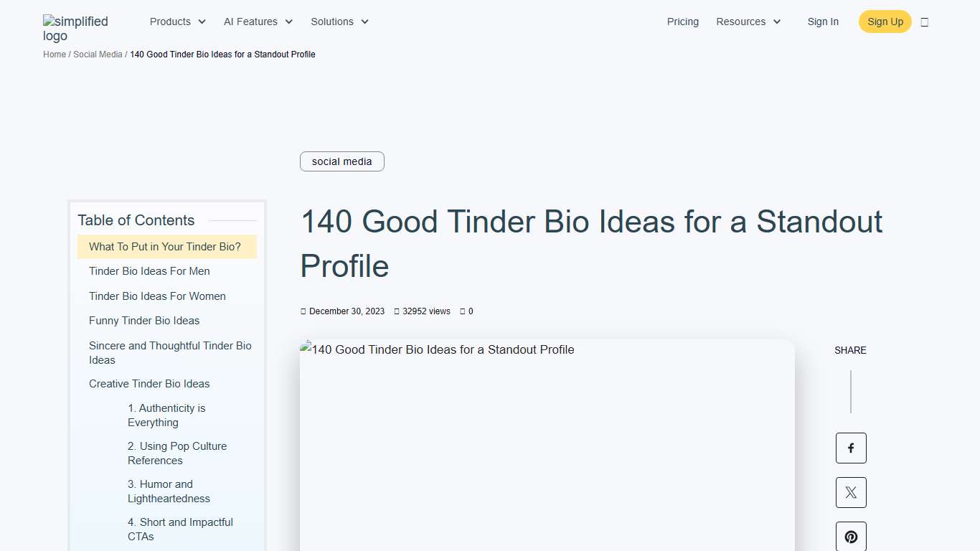Share the article on X

click(851, 492)
